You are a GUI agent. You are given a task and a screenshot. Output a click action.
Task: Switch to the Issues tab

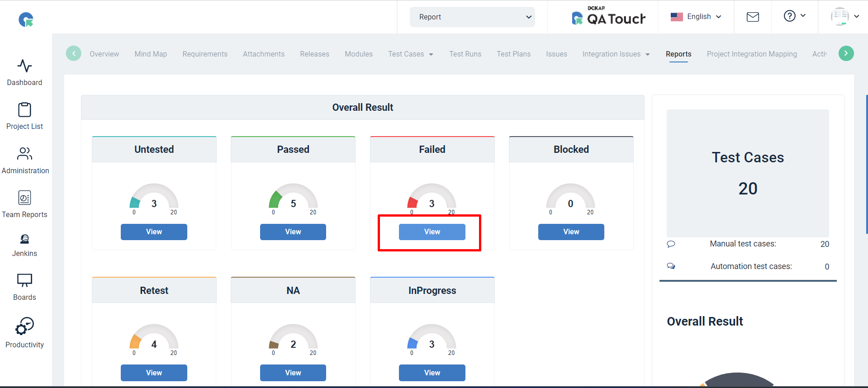point(556,54)
